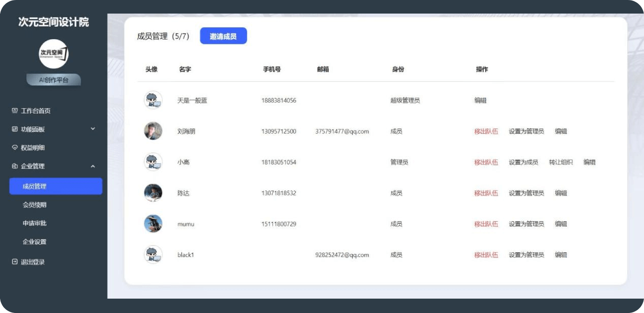Click the 次元空间设计院 title
The width and height of the screenshot is (644, 313).
point(54,22)
